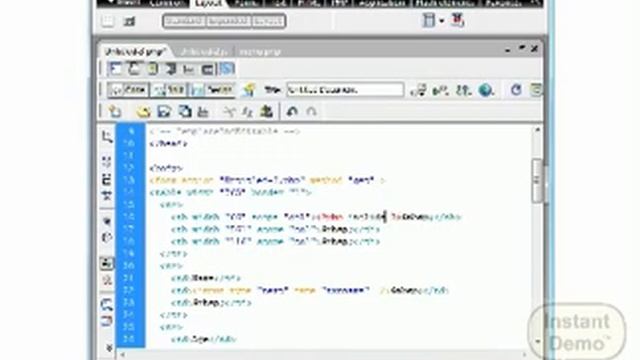640x360 pixels.
Task: Render for TTY media type
Action: [189, 69]
